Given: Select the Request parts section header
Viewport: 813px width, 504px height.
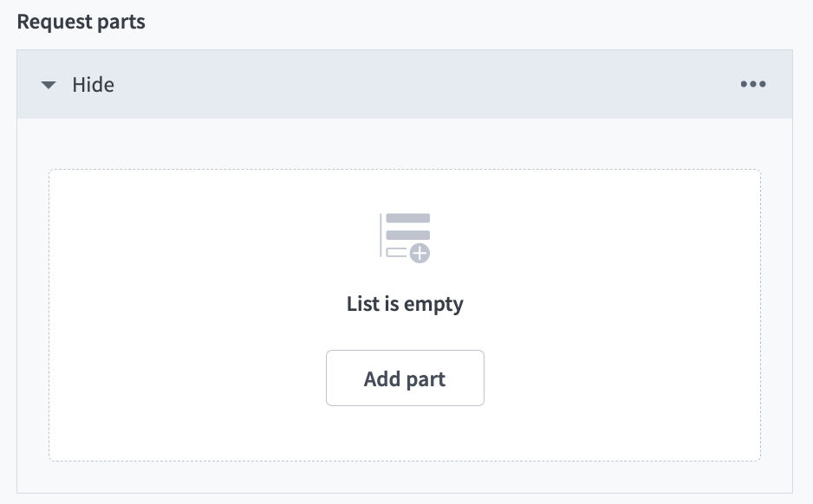Looking at the screenshot, I should (x=81, y=22).
